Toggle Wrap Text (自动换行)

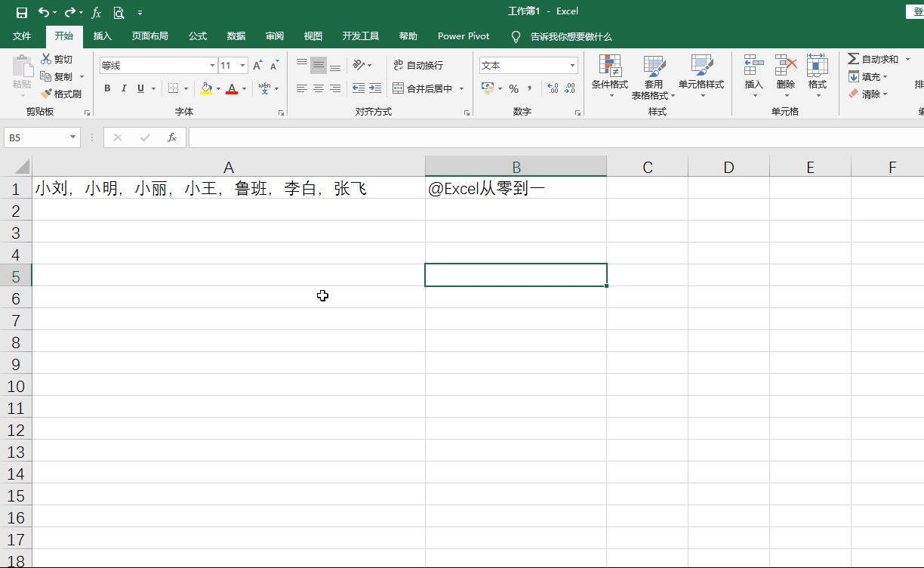click(417, 65)
